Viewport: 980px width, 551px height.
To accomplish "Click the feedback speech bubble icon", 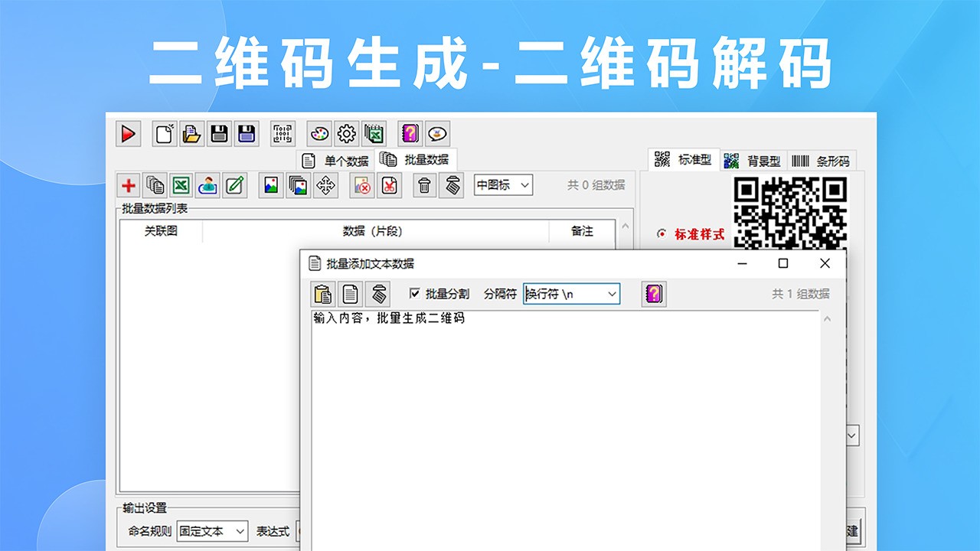I will pyautogui.click(x=438, y=133).
